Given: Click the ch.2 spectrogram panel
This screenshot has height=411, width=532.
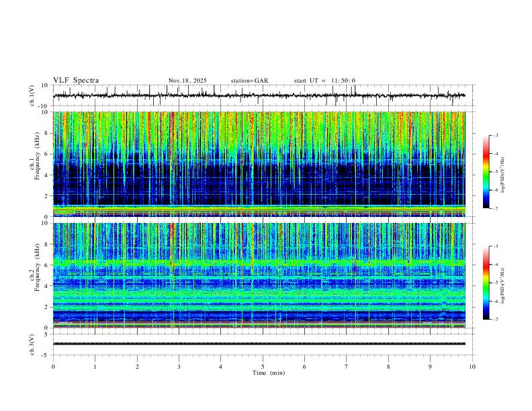Looking at the screenshot, I should pos(259,275).
